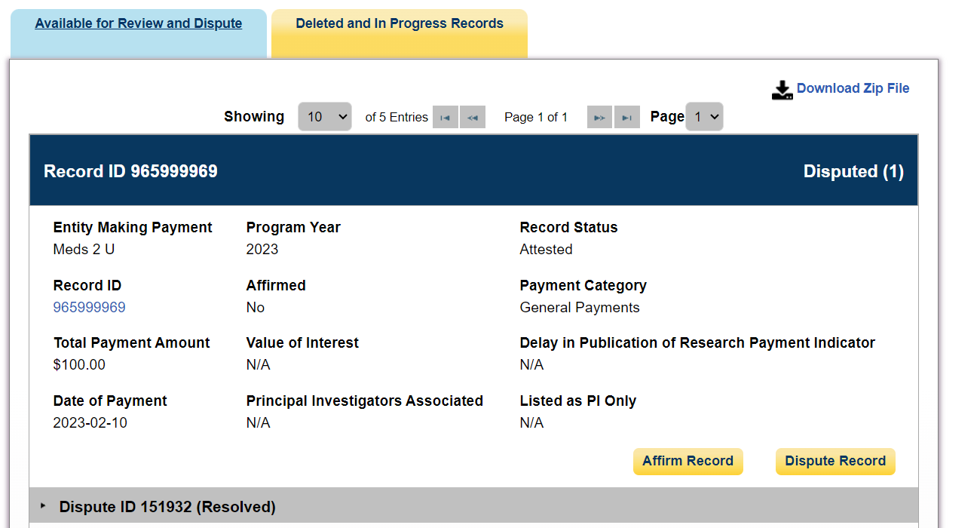This screenshot has width=980, height=528.
Task: Jump to last page of entries
Action: tap(627, 117)
